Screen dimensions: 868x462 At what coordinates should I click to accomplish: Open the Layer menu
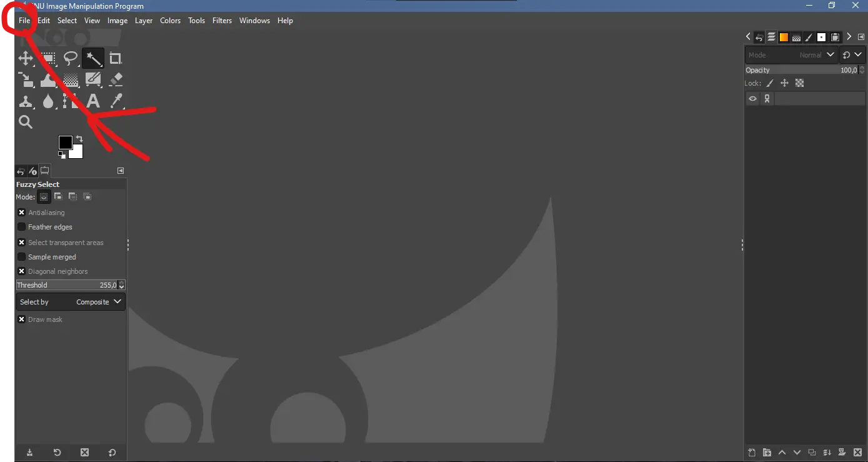click(144, 21)
